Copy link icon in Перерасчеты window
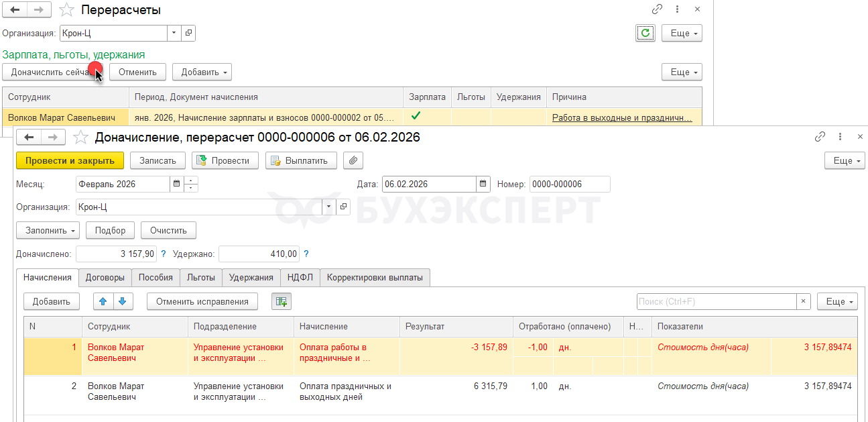868x422 pixels. pos(657,10)
